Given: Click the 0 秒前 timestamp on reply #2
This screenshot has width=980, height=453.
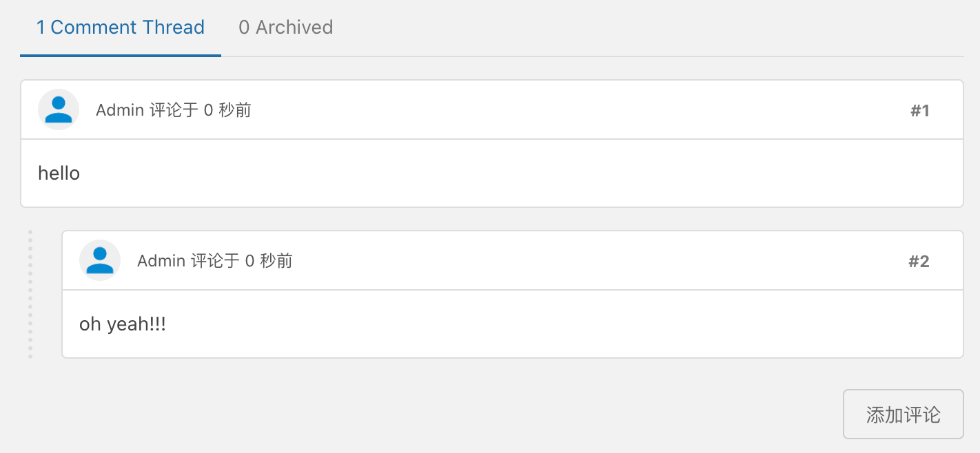Looking at the screenshot, I should point(269,261).
